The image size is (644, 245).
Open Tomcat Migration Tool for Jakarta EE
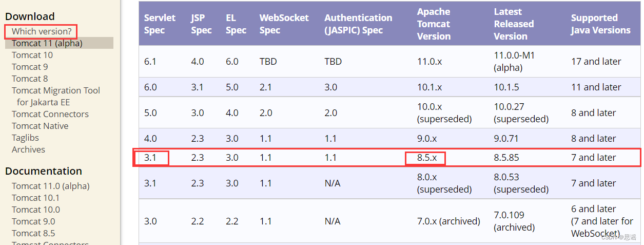click(56, 96)
